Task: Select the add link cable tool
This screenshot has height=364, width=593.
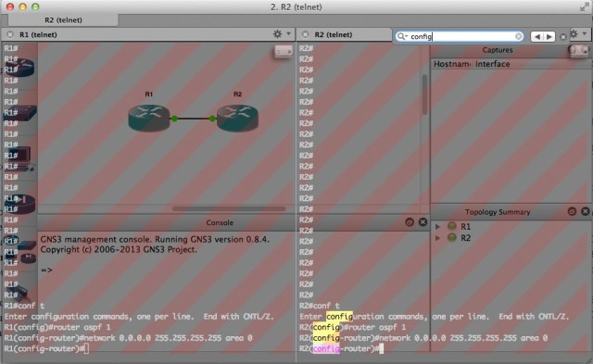Action: click(19, 293)
